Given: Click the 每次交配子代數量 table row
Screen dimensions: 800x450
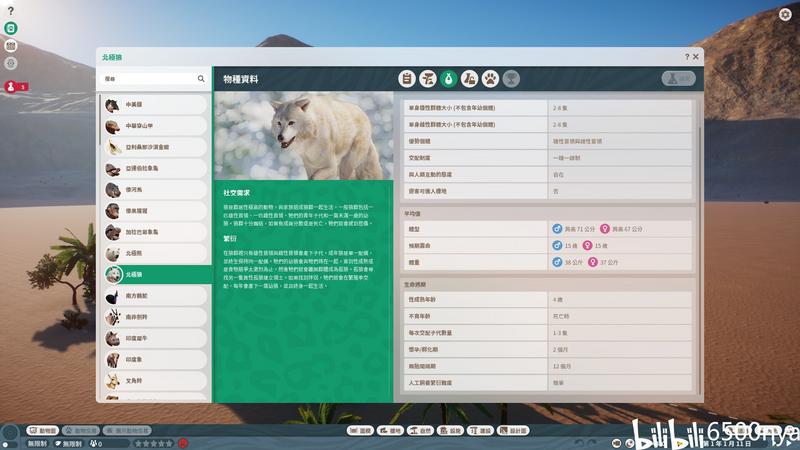Looking at the screenshot, I should 548,333.
